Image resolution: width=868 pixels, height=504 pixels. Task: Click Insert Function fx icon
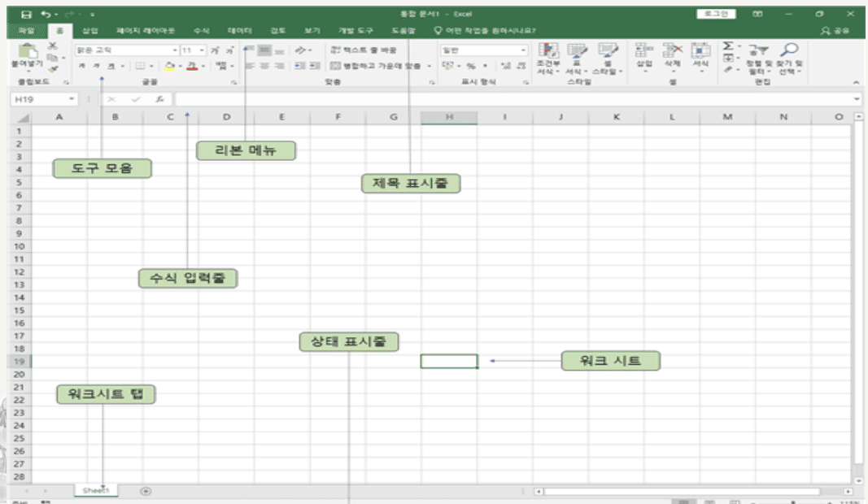point(160,98)
